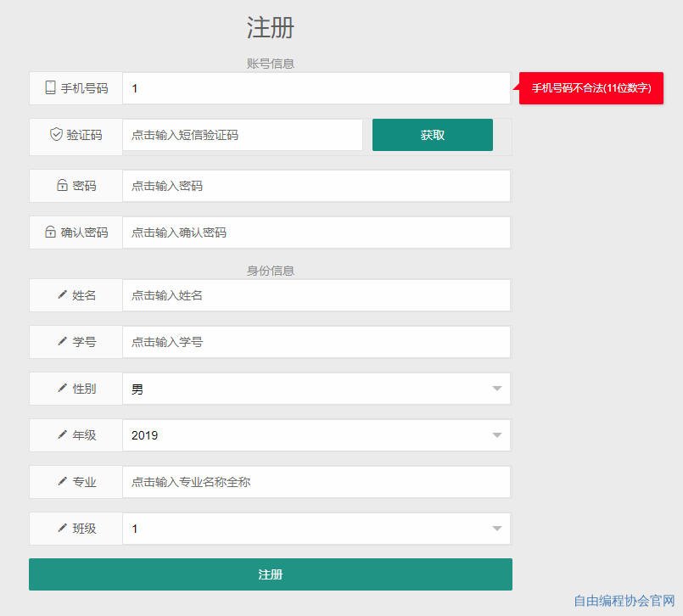This screenshot has width=683, height=616.
Task: Click the pencil icon beside 专业
Action: [62, 481]
